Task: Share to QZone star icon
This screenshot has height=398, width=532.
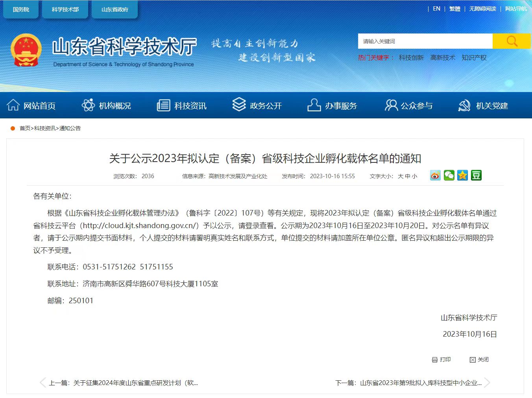Action: (x=463, y=175)
